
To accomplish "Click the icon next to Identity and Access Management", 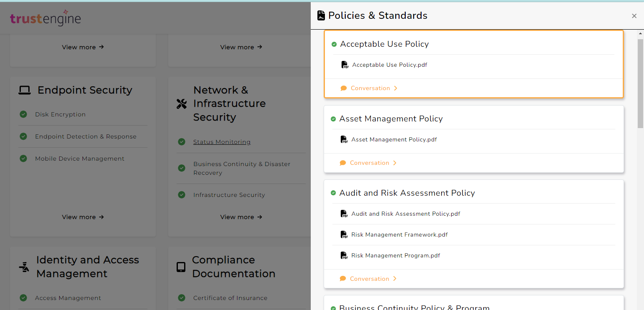I will point(24,267).
